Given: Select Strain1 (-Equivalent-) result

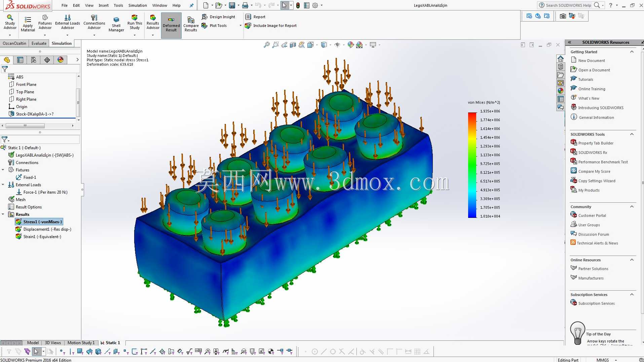Looking at the screenshot, I should point(38,237).
